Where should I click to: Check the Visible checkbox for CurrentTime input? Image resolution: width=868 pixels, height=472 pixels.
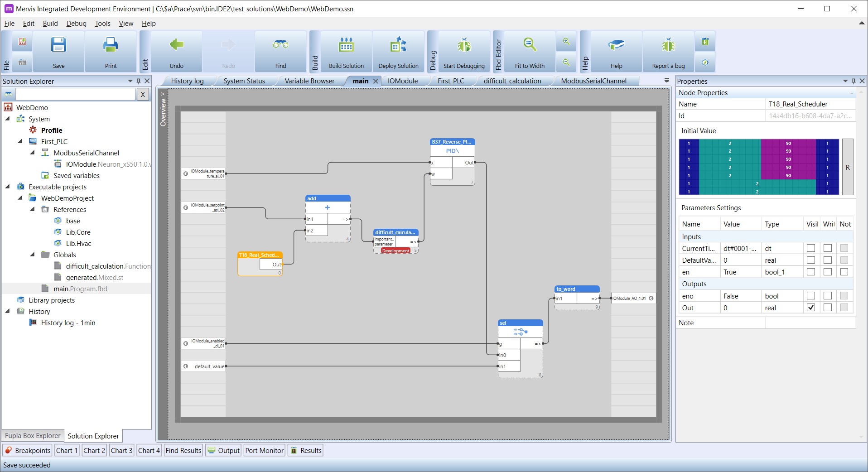[x=811, y=248]
